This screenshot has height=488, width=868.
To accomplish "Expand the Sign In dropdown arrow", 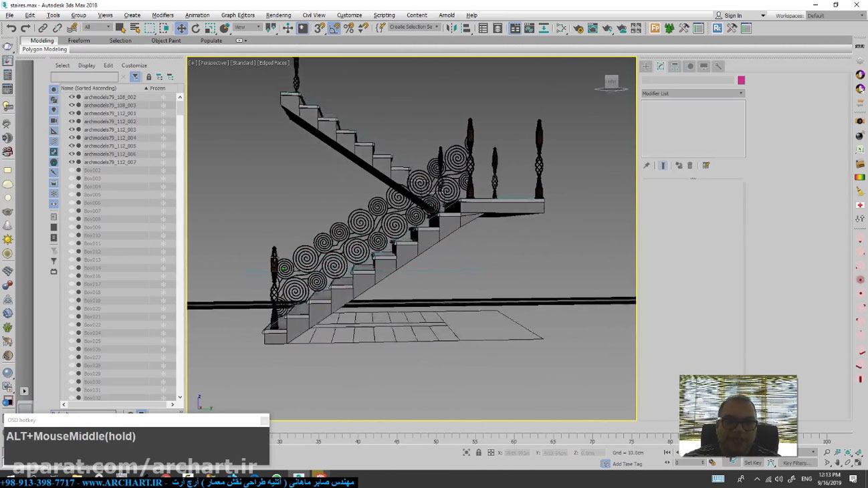I will (x=762, y=15).
